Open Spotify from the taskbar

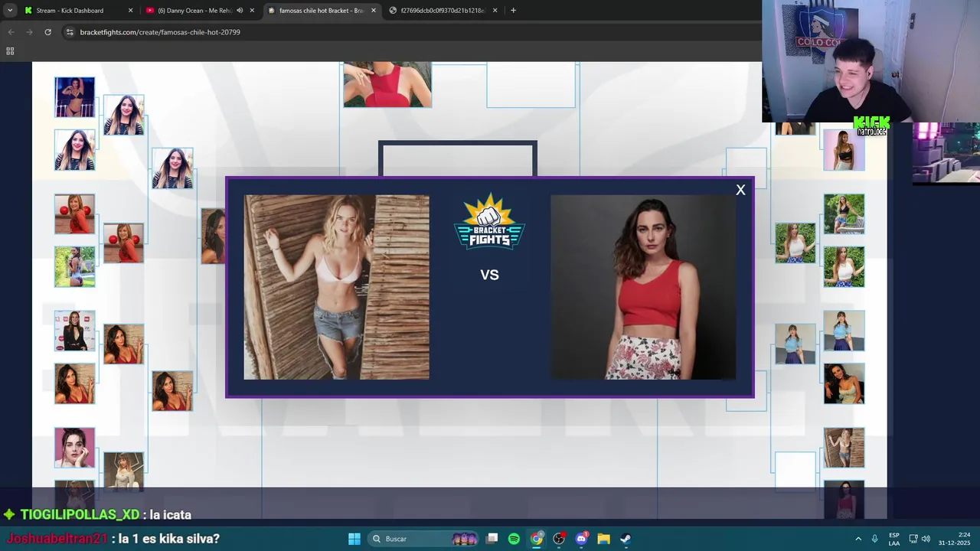[x=514, y=539]
